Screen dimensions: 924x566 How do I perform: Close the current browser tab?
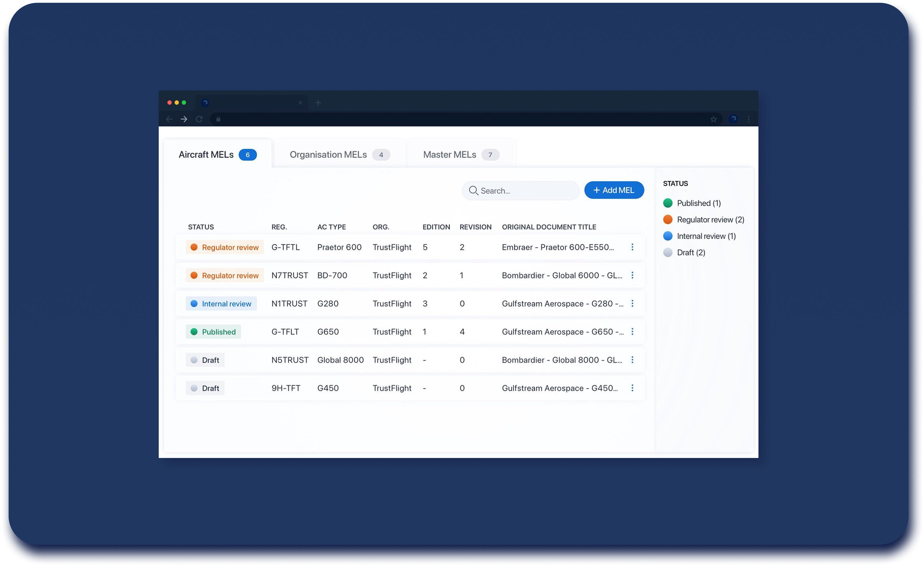click(300, 103)
